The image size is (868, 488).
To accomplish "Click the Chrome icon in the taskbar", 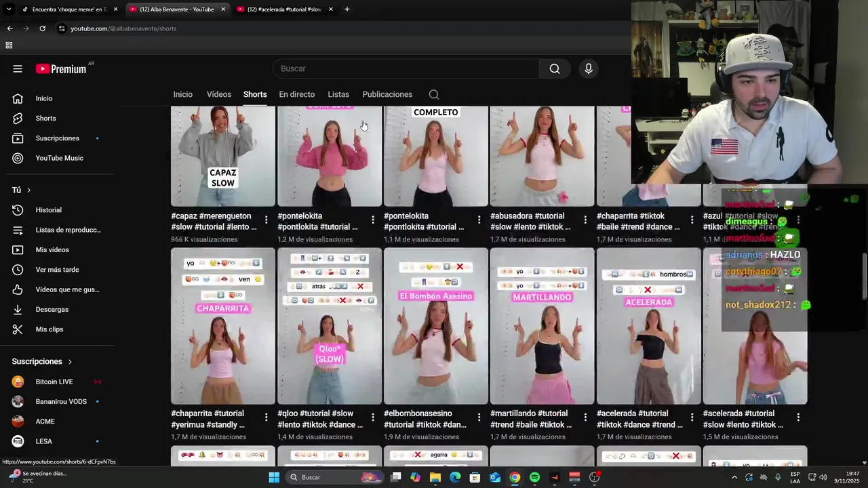I will [515, 477].
